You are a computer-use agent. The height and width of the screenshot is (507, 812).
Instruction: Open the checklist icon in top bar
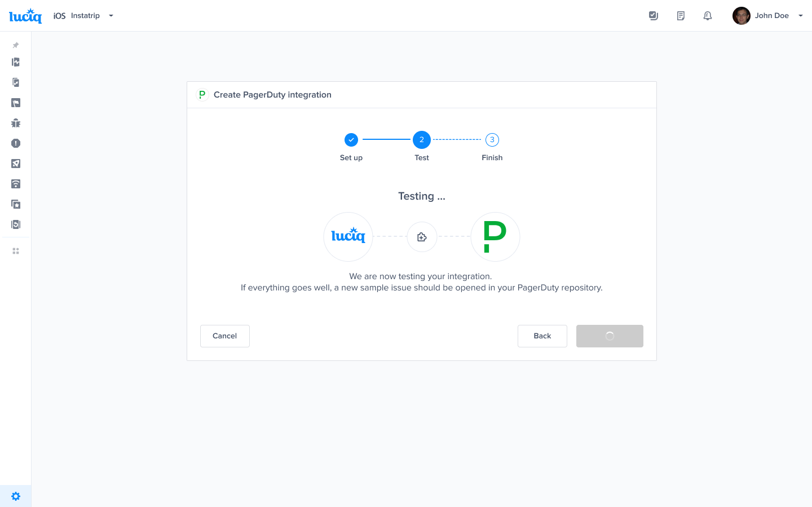coord(654,16)
